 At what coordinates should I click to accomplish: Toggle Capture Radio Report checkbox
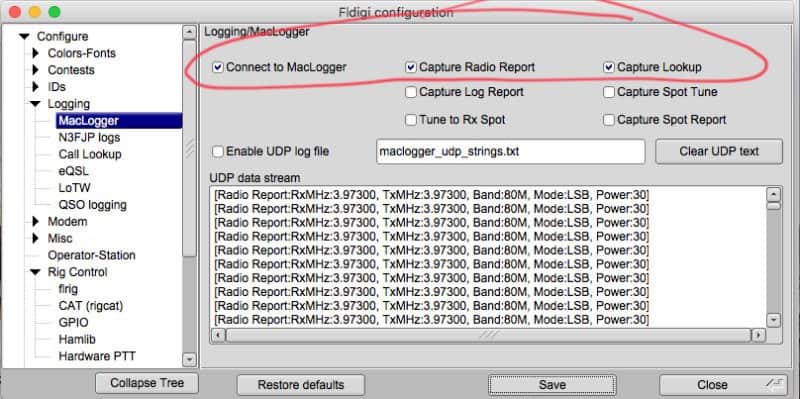coord(411,67)
